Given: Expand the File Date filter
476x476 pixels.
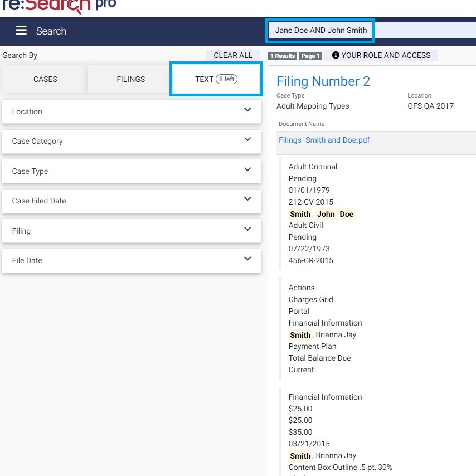Looking at the screenshot, I should pyautogui.click(x=131, y=260).
